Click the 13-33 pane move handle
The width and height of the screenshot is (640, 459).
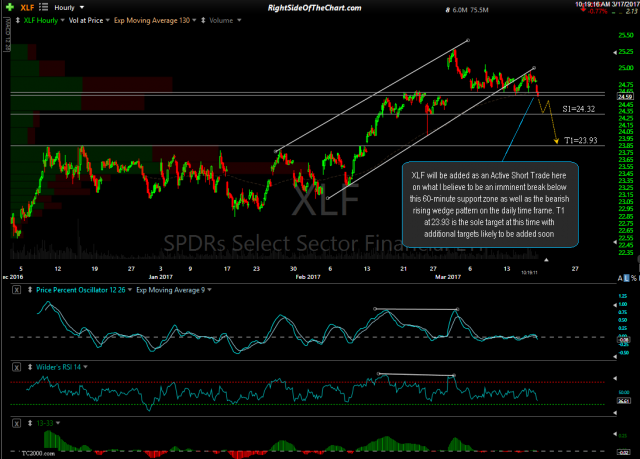30,423
